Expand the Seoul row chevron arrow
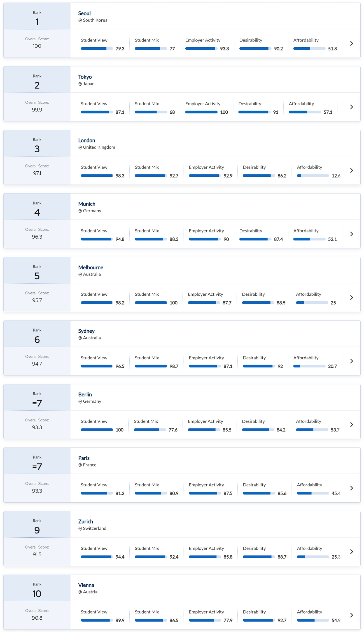The height and width of the screenshot is (632, 364). pyautogui.click(x=351, y=43)
